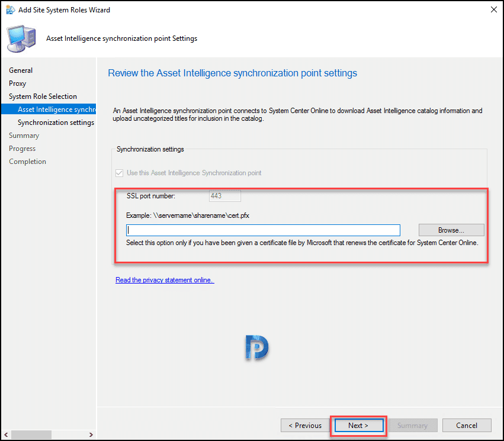Viewport: 504px width, 441px height.
Task: Click the disabled Summary button at bottom
Action: click(x=413, y=426)
